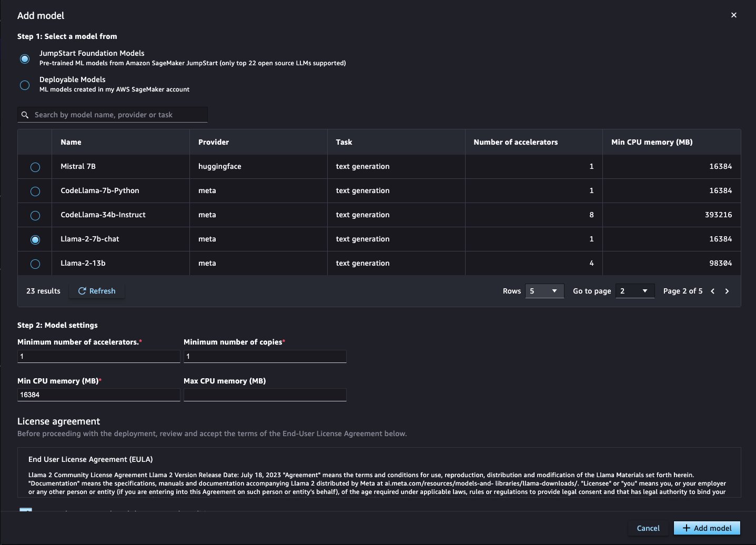Open the Go to page dropdown
The image size is (756, 545).
[x=635, y=291]
